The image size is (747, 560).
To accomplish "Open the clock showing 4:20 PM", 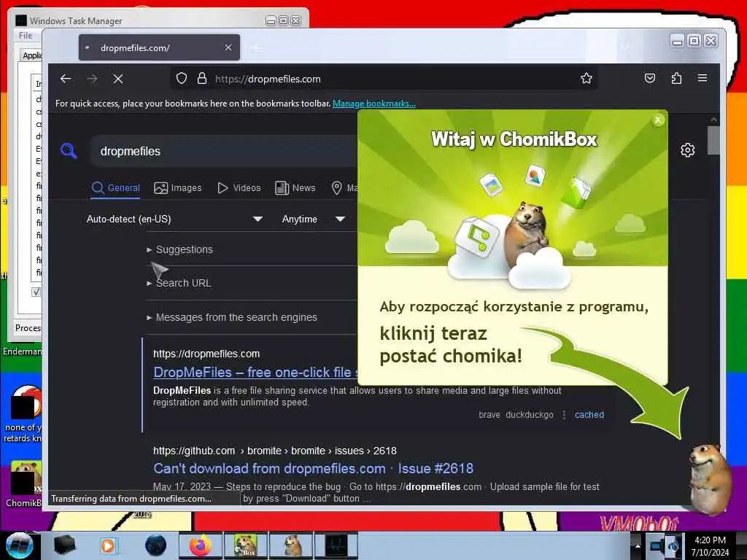I will pyautogui.click(x=710, y=546).
